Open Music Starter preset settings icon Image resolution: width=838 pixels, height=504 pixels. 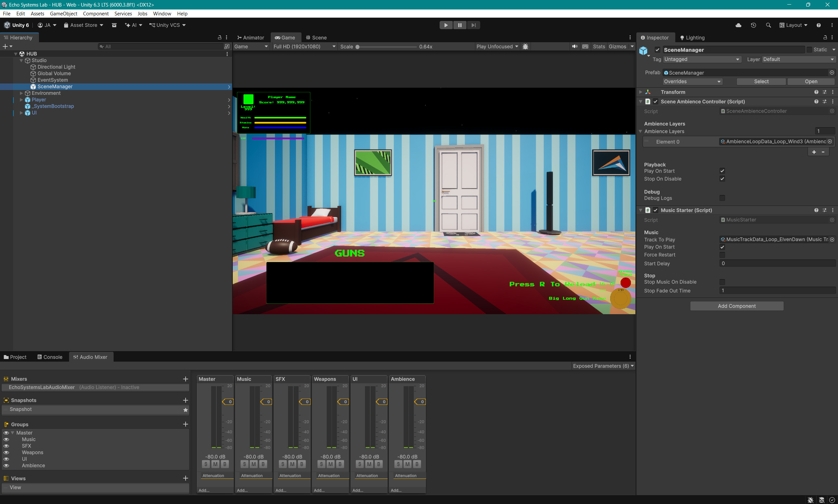pyautogui.click(x=824, y=210)
